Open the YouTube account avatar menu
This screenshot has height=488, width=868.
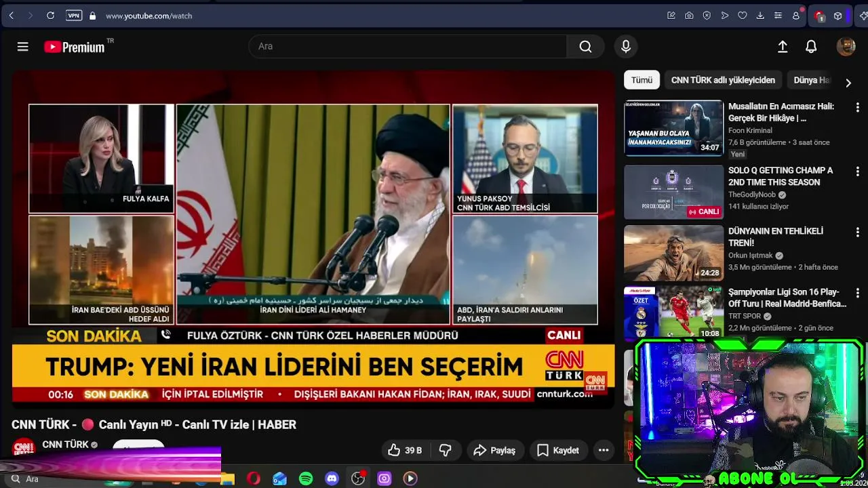[846, 46]
